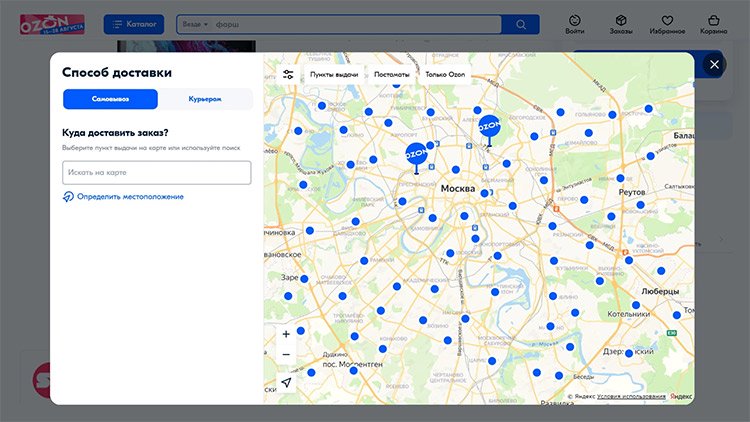The image size is (750, 422).
Task: Click the Люберцы label on the map
Action: 660,291
